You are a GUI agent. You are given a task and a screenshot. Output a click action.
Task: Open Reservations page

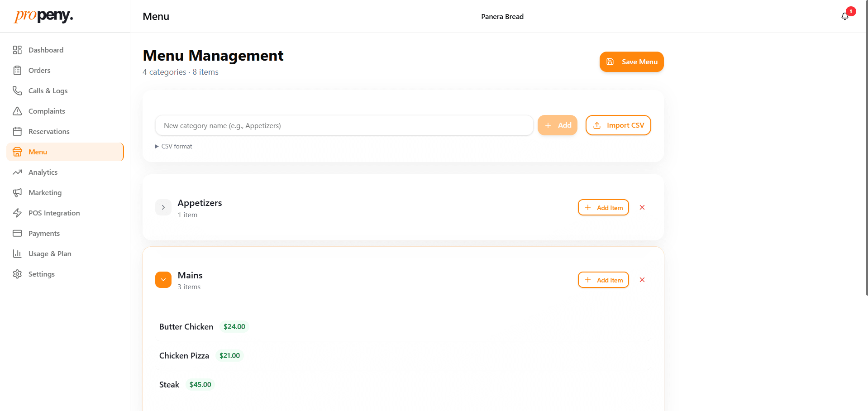pos(65,131)
